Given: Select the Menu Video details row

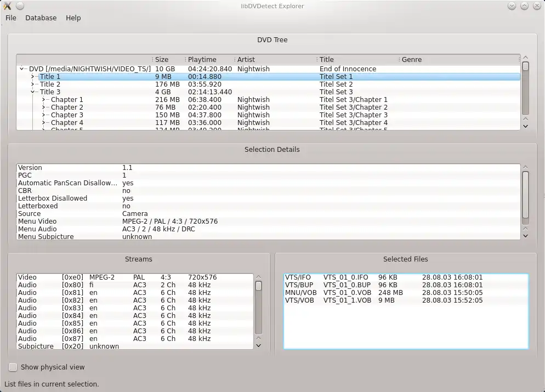Looking at the screenshot, I should [268, 221].
